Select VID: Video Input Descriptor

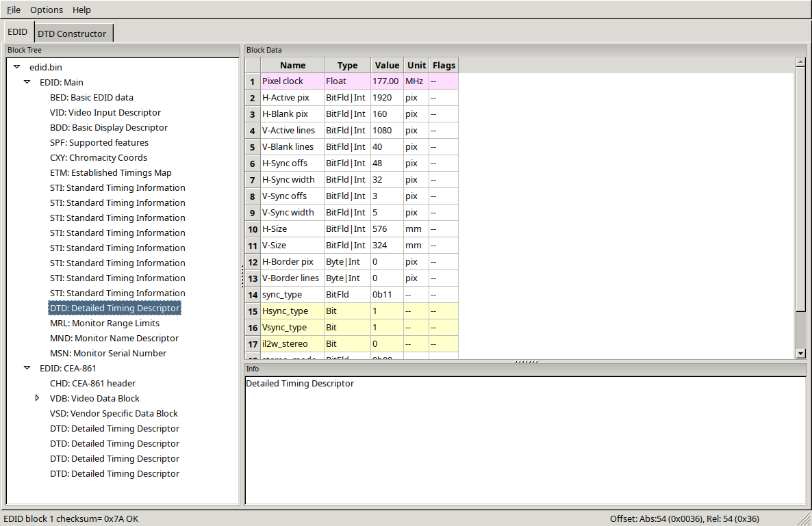105,112
